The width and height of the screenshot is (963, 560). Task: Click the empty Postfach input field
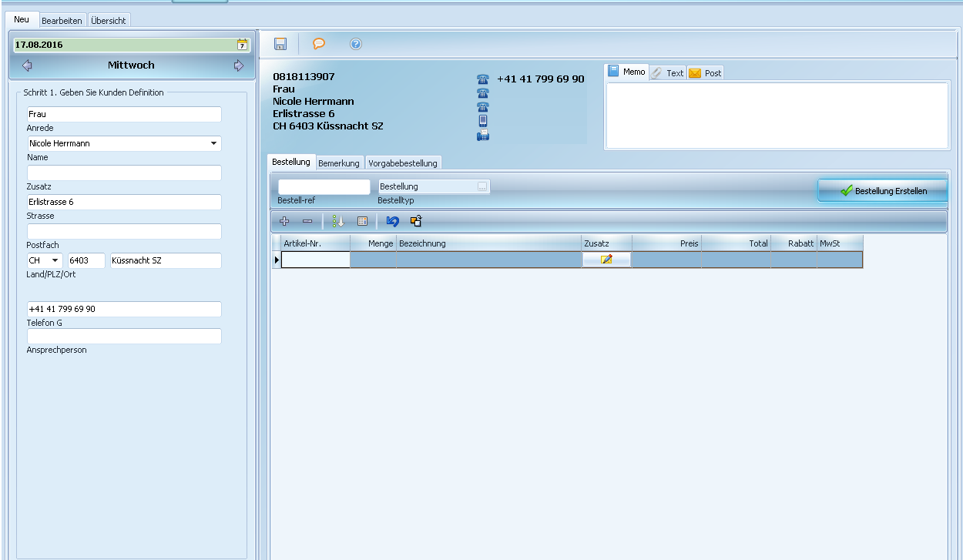pyautogui.click(x=124, y=231)
